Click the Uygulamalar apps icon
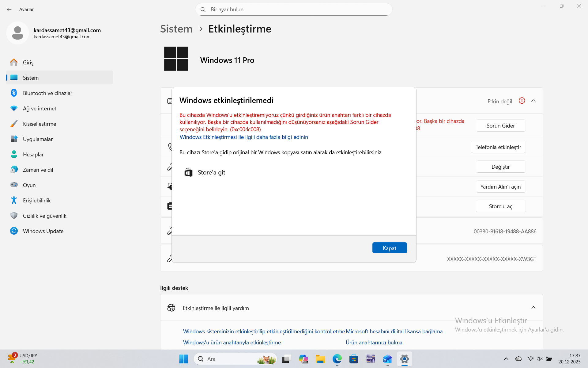Viewport: 588px width, 368px height. [14, 139]
